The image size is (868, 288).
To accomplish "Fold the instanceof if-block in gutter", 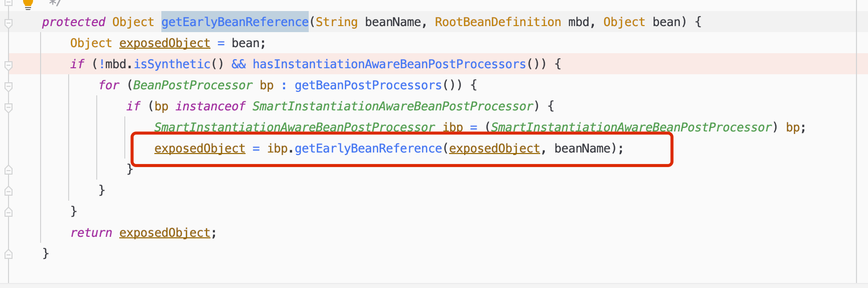I will 9,107.
